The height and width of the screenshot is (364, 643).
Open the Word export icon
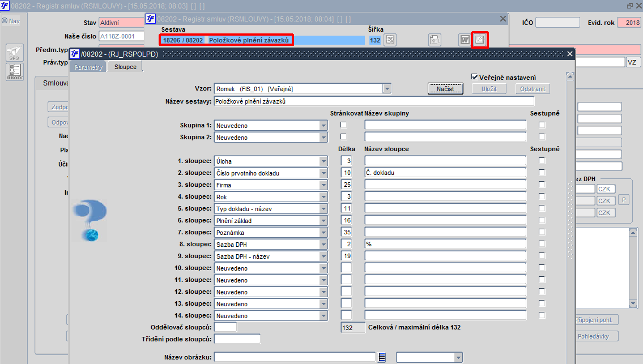(x=464, y=40)
